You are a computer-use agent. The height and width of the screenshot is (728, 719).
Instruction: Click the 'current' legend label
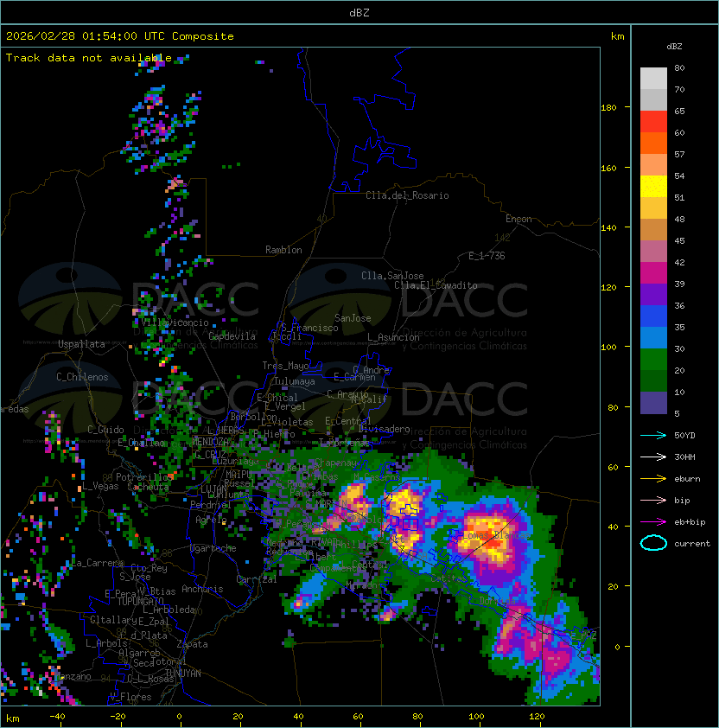click(692, 544)
